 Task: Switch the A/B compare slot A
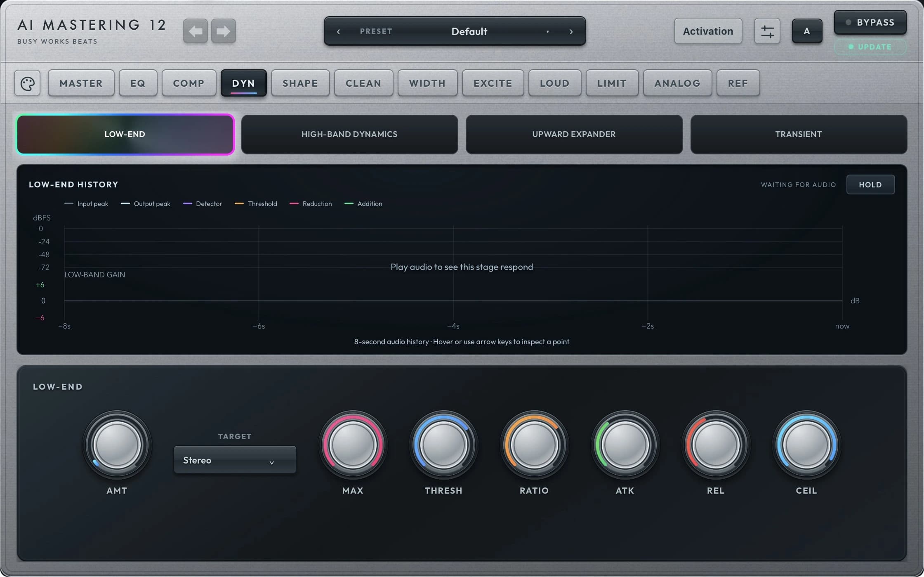[x=807, y=31]
